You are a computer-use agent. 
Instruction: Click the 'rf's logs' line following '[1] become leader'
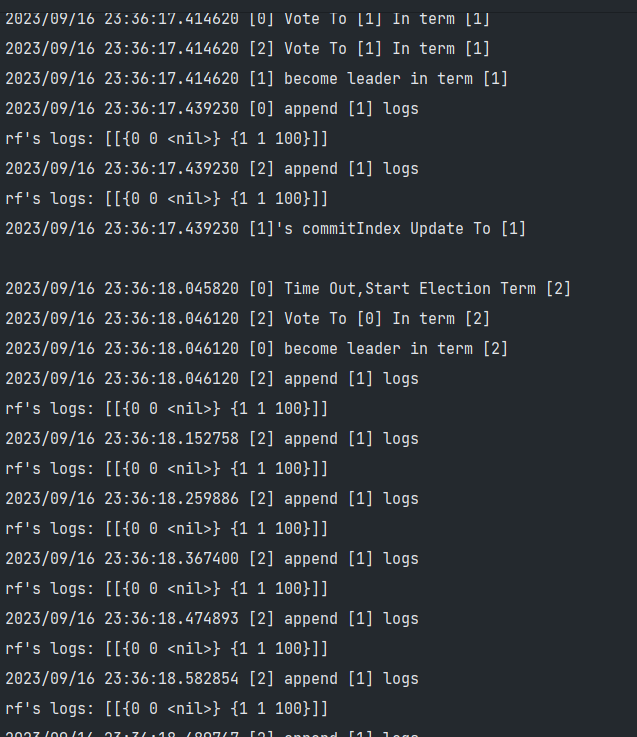pyautogui.click(x=166, y=138)
